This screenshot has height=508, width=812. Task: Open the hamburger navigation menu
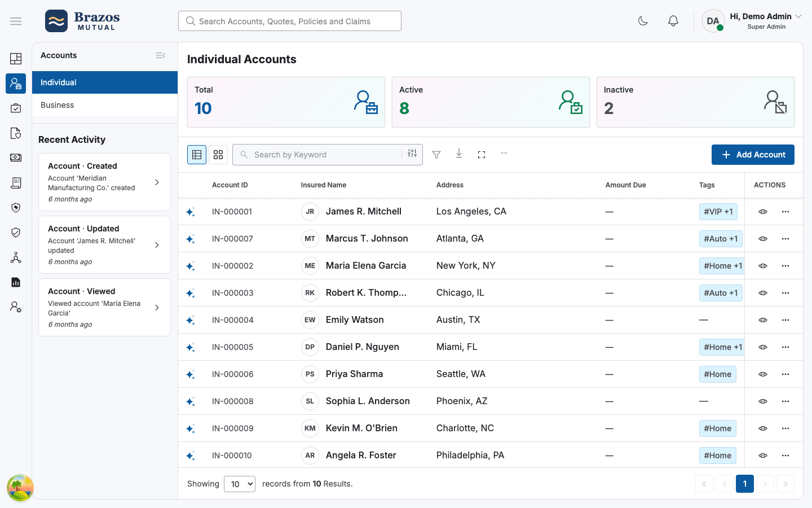pyautogui.click(x=16, y=21)
